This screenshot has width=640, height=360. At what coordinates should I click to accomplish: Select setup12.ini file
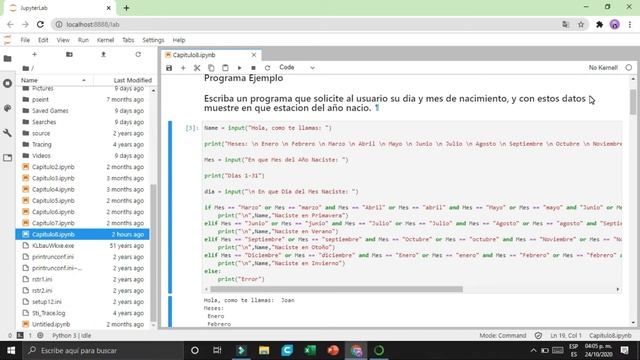click(x=83, y=302)
